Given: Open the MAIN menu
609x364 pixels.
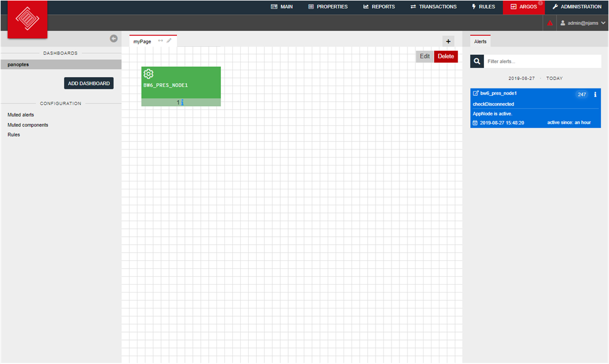Looking at the screenshot, I should (x=282, y=7).
